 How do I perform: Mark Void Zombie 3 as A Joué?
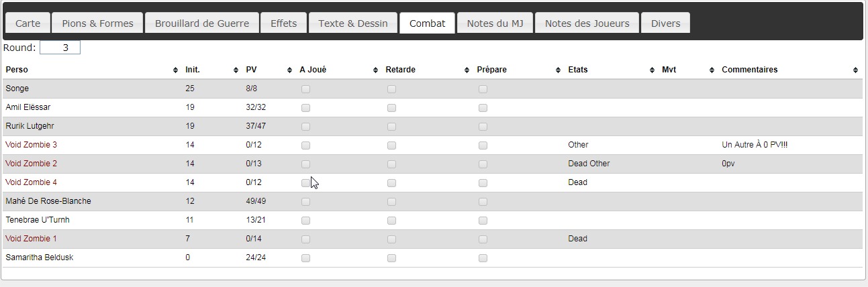click(x=305, y=146)
